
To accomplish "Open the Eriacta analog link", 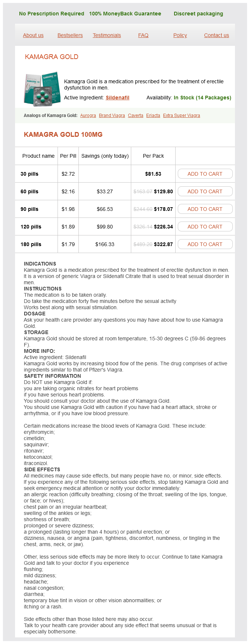I will [x=153, y=116].
